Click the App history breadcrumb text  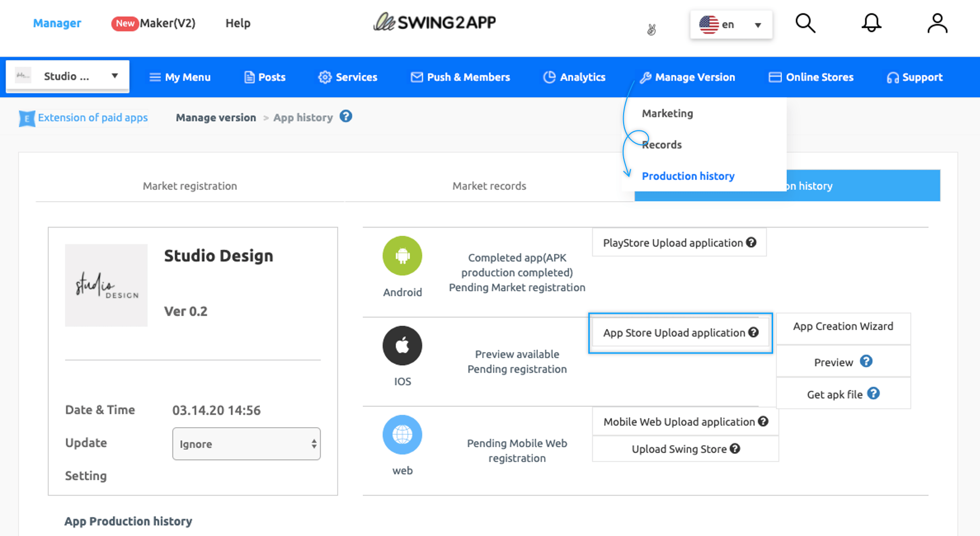(x=303, y=118)
